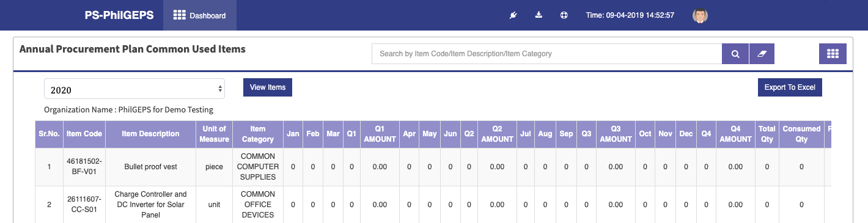Click the View Items button

pyautogui.click(x=268, y=87)
